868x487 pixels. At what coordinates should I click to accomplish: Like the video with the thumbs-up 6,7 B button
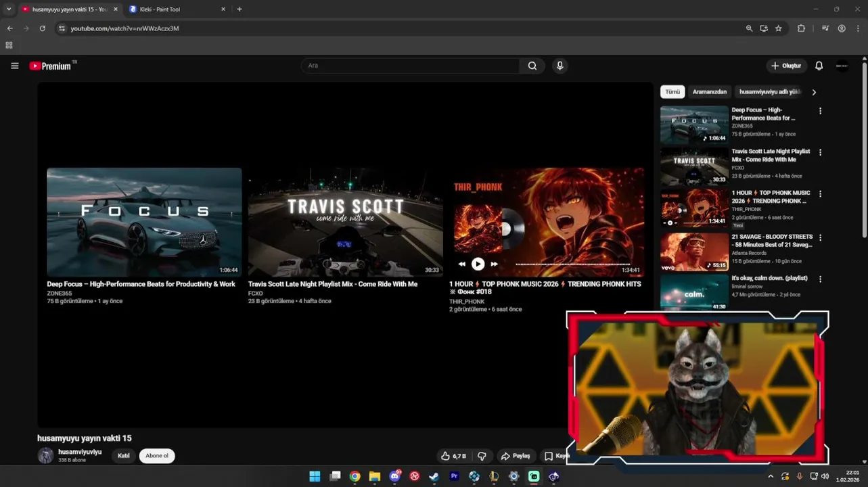pyautogui.click(x=453, y=456)
